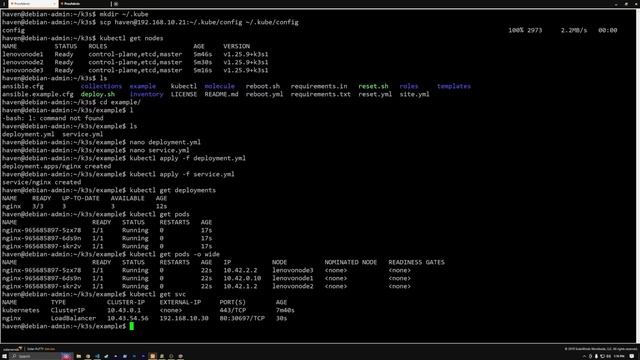The width and height of the screenshot is (640, 360).
Task: Click the 'ansible.example.cfg' file name
Action: [x=38, y=94]
